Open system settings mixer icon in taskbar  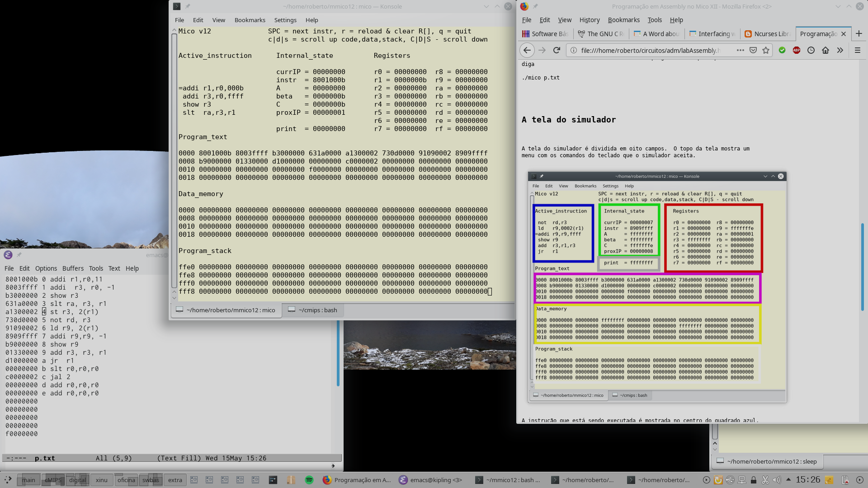(273, 480)
